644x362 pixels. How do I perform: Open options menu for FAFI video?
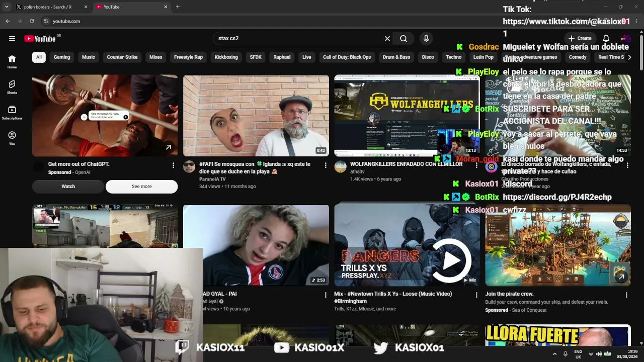pos(326,165)
